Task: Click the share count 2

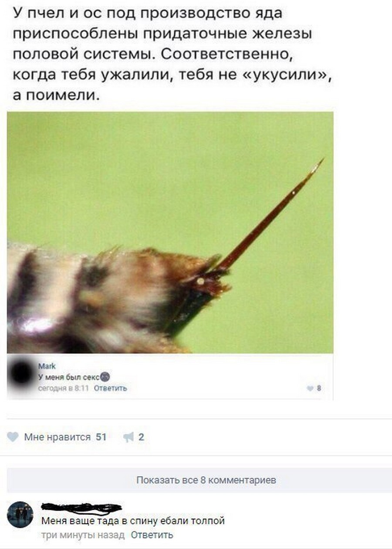Action: 141,437
